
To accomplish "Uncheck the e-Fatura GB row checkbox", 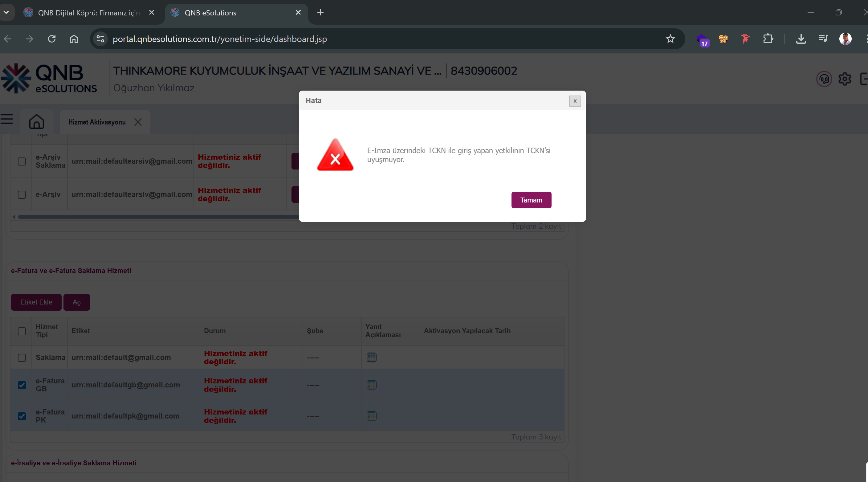I will point(22,385).
